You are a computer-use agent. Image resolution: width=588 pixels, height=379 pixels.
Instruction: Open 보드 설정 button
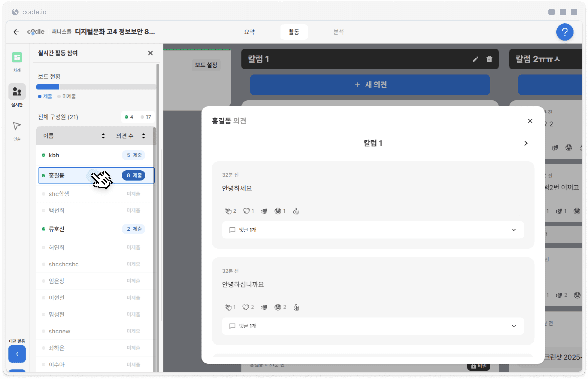click(x=206, y=65)
